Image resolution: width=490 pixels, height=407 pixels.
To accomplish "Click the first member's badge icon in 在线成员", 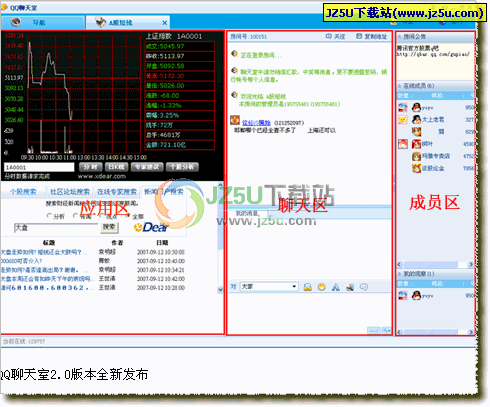I will coord(403,107).
